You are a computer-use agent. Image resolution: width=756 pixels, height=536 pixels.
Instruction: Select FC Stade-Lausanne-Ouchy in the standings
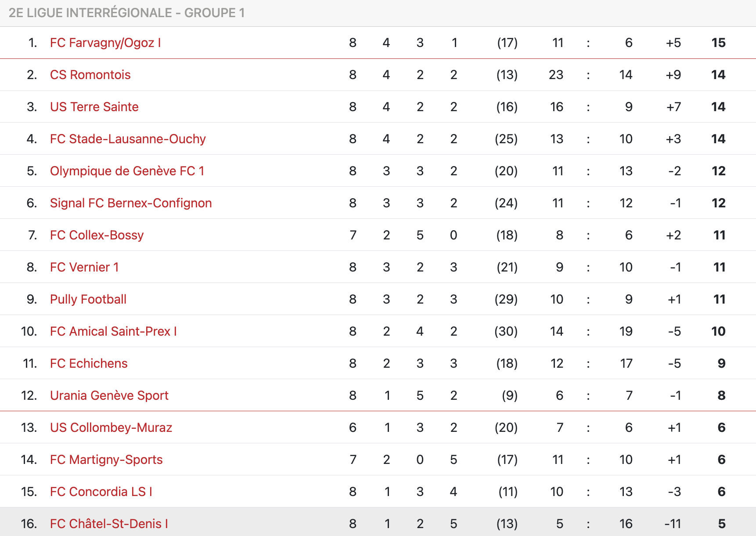click(128, 139)
